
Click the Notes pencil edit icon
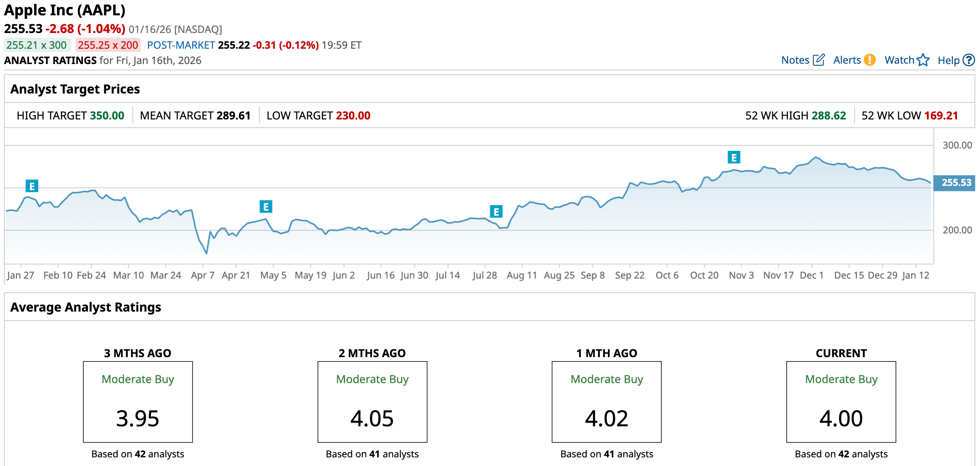click(819, 60)
